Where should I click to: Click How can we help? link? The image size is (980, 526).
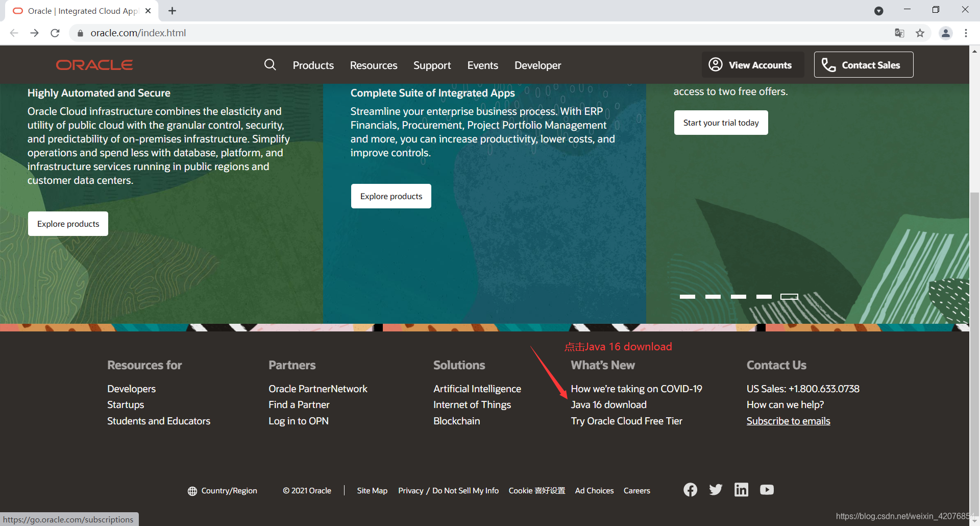785,405
